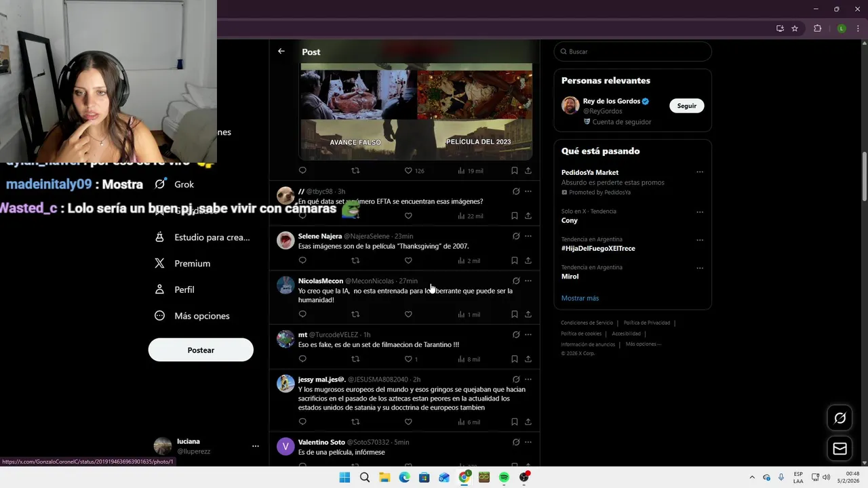The width and height of the screenshot is (868, 488).
Task: Share the post with 19 mil views
Action: point(528,171)
